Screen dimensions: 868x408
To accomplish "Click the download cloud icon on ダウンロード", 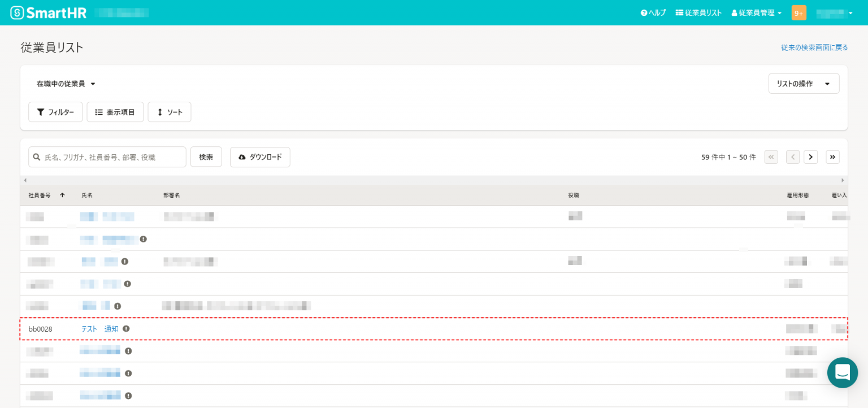I will pyautogui.click(x=243, y=157).
